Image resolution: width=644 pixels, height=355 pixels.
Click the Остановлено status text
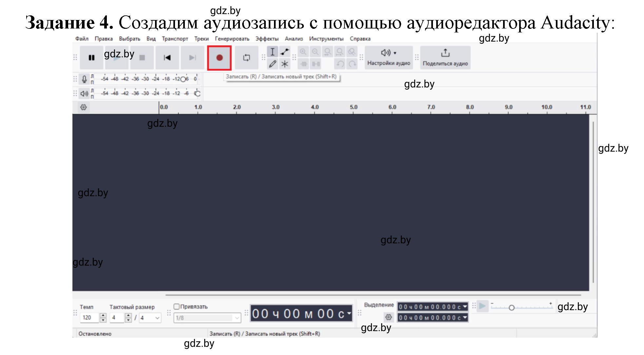tap(95, 334)
